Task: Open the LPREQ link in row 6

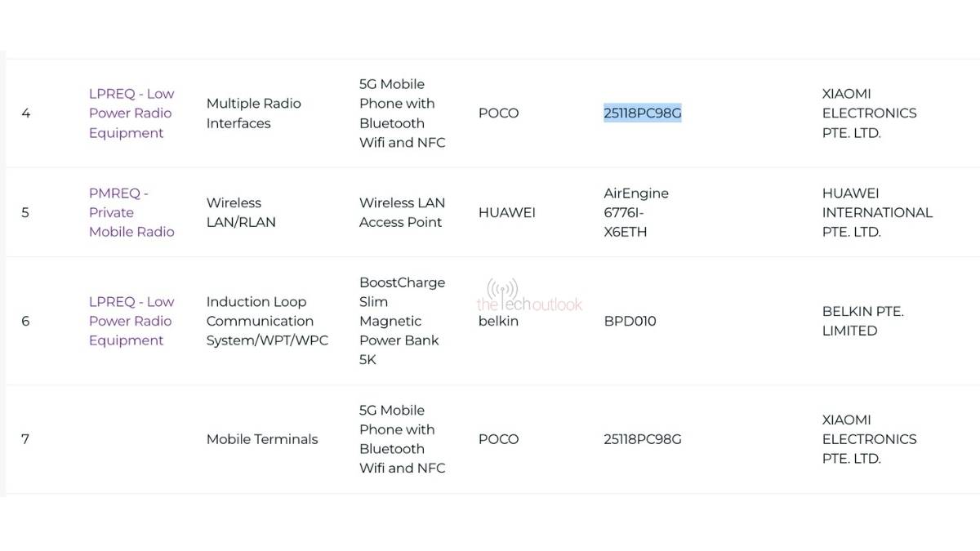Action: click(131, 321)
